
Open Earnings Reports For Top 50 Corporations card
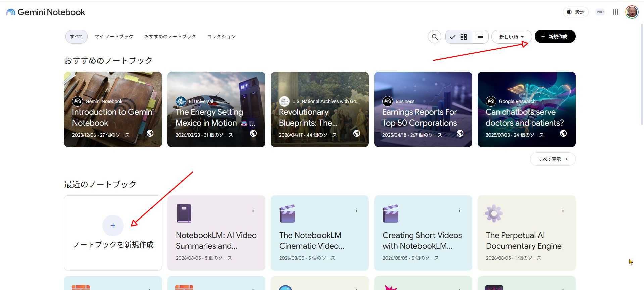coord(423,109)
